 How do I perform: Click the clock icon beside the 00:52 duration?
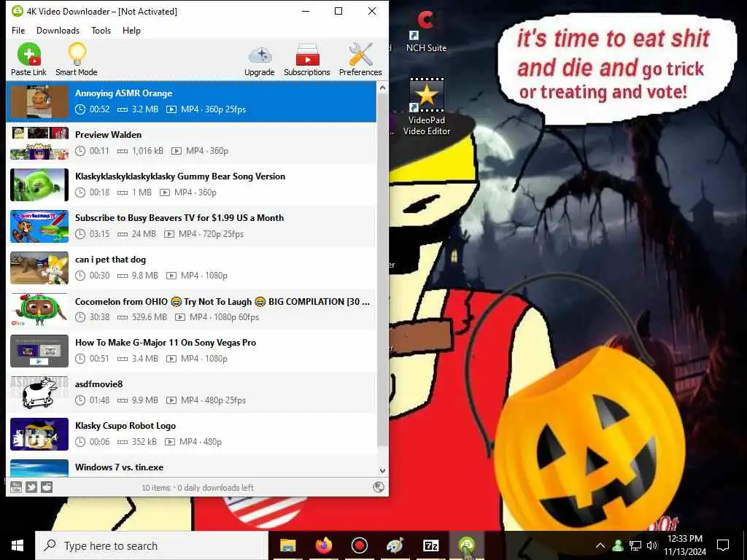[x=80, y=109]
